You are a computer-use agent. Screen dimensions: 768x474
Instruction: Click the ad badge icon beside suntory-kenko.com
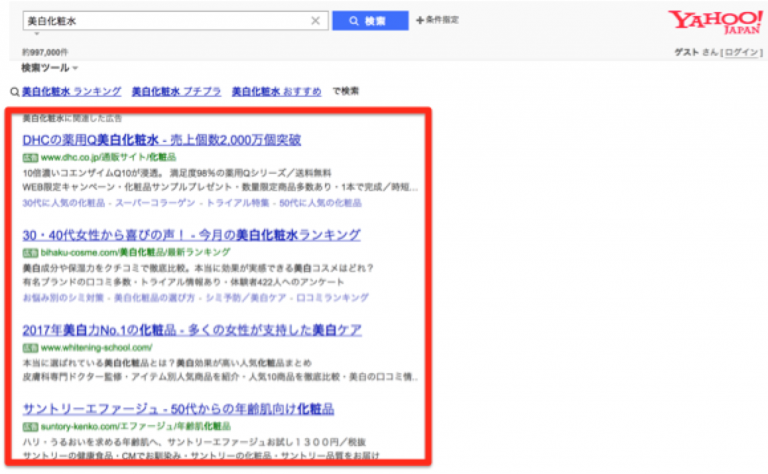30,427
